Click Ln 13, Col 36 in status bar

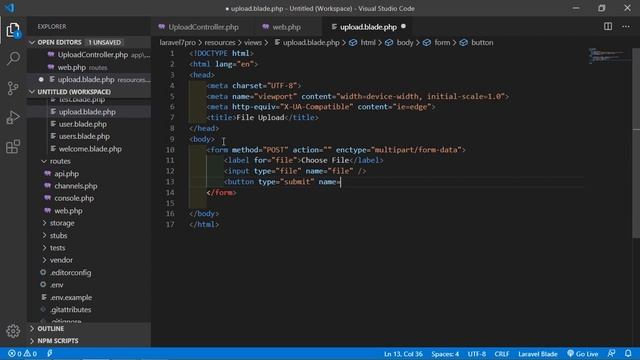click(x=403, y=353)
